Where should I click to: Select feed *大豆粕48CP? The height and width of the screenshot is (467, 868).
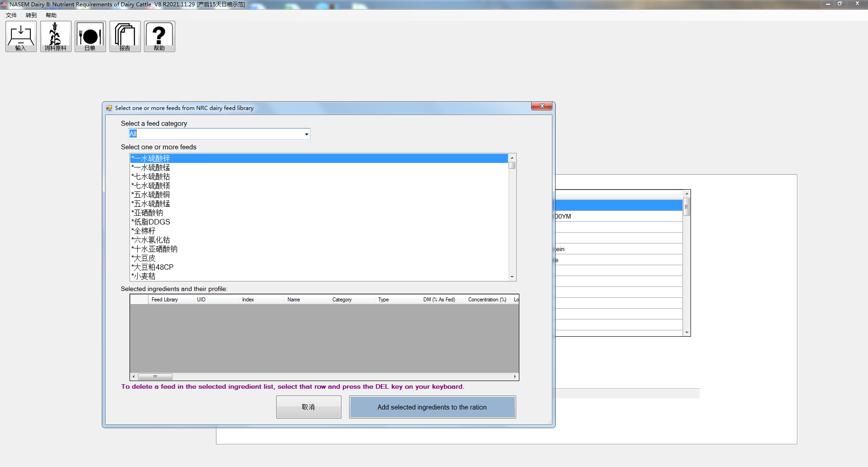point(319,267)
